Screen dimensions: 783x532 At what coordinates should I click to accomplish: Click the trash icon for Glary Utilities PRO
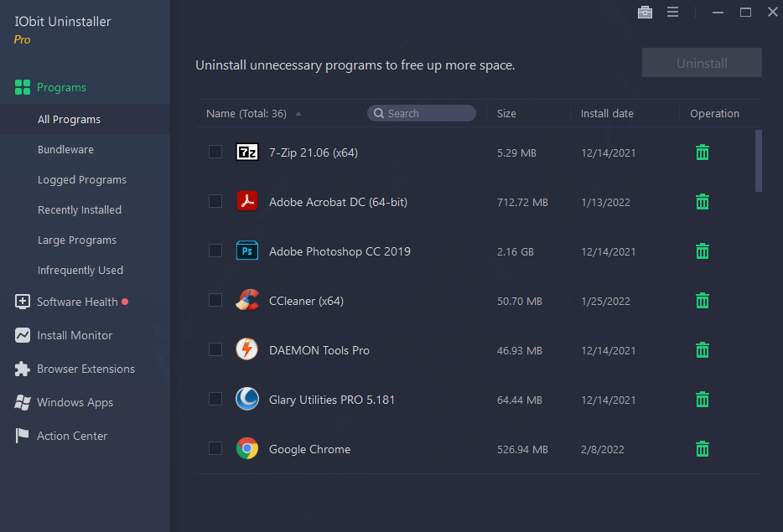coord(703,400)
